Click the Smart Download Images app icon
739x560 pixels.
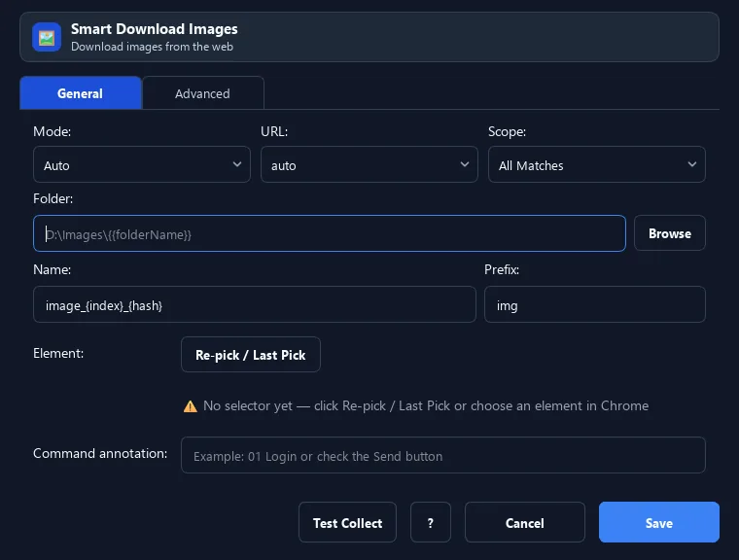tap(47, 37)
